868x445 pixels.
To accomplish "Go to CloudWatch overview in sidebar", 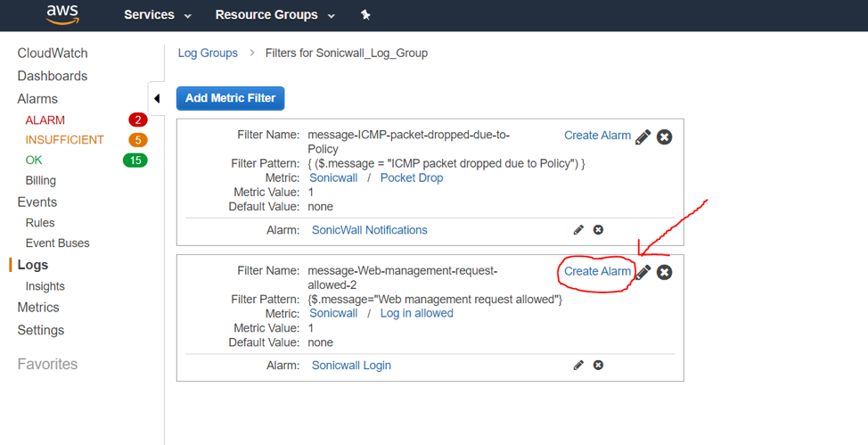I will coord(53,54).
